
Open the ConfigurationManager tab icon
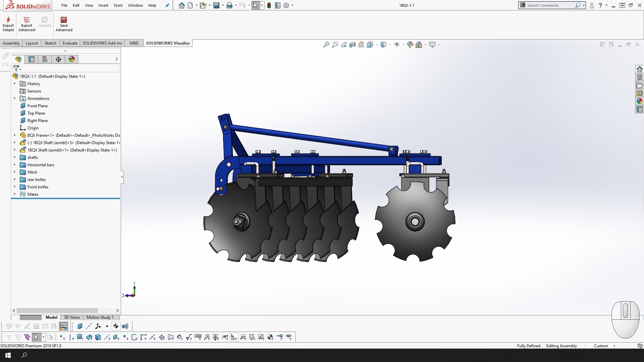[45, 59]
